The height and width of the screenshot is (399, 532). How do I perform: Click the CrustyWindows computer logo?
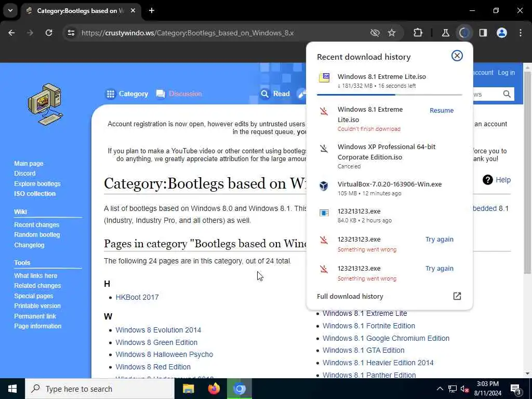[45, 104]
